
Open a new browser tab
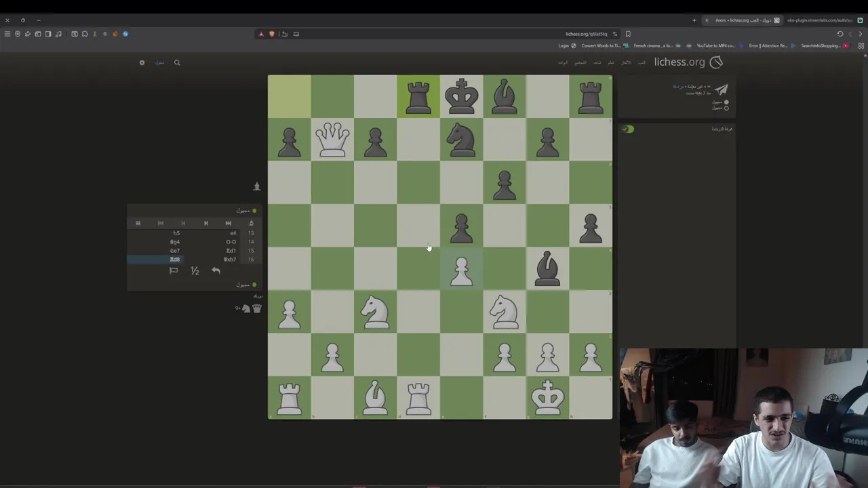pos(694,20)
